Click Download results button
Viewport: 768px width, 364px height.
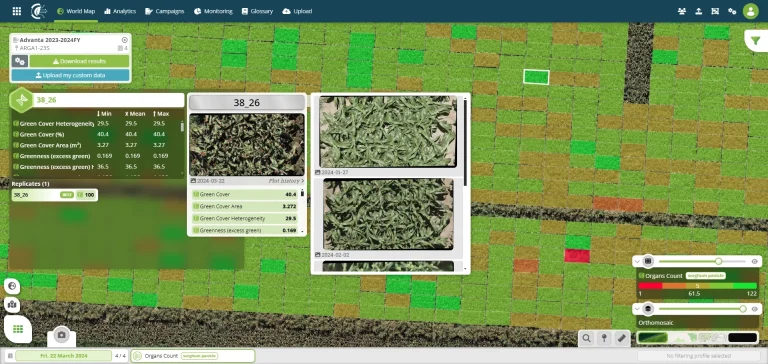(x=79, y=61)
